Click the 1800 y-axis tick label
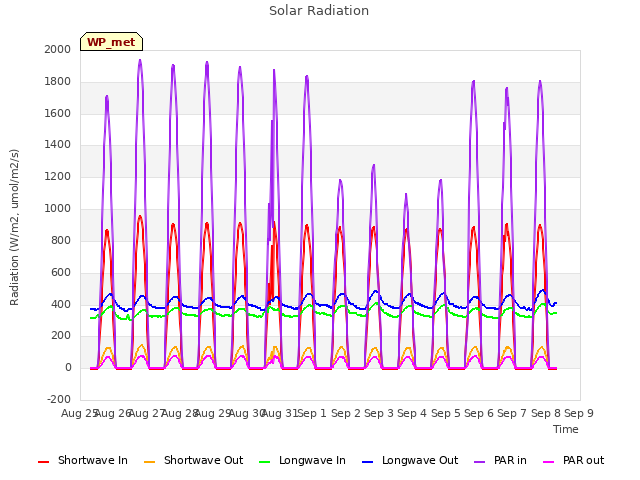Screen dimensions: 640x480 [x=58, y=82]
